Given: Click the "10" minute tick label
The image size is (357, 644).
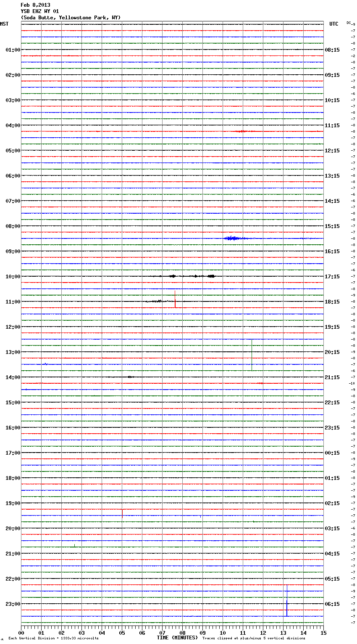Looking at the screenshot, I should click(x=223, y=633).
